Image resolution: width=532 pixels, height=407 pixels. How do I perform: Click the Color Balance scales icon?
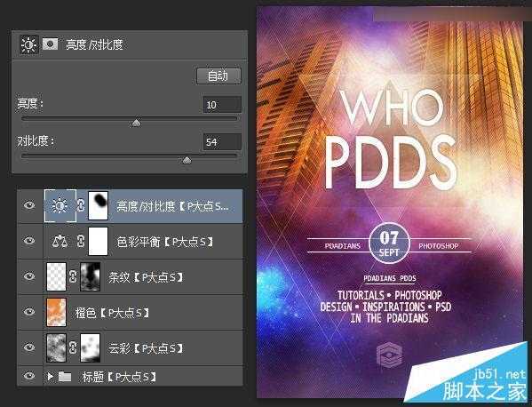coord(60,242)
